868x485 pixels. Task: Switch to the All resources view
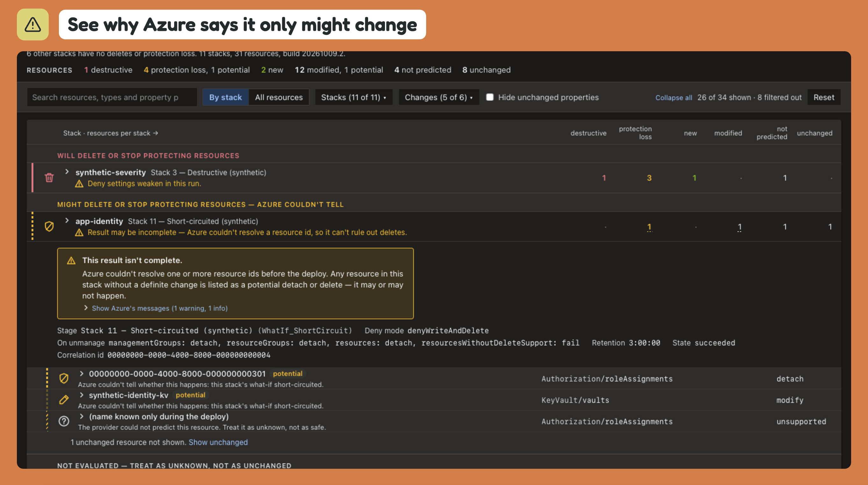click(279, 97)
